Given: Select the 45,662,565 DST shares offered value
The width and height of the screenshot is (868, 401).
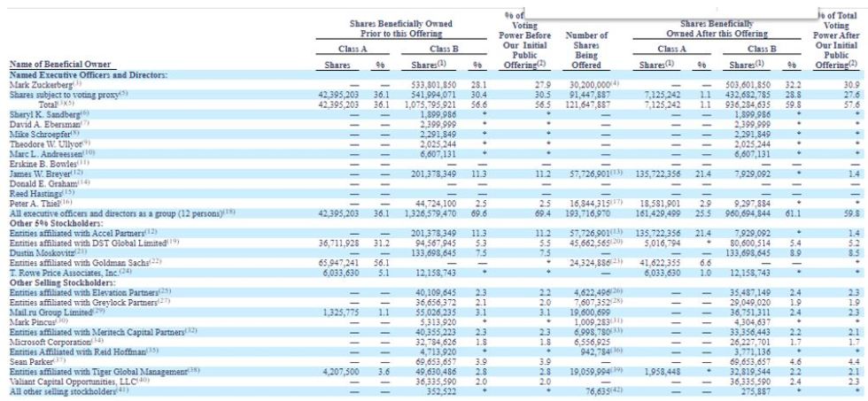Looking at the screenshot, I should pos(590,243).
